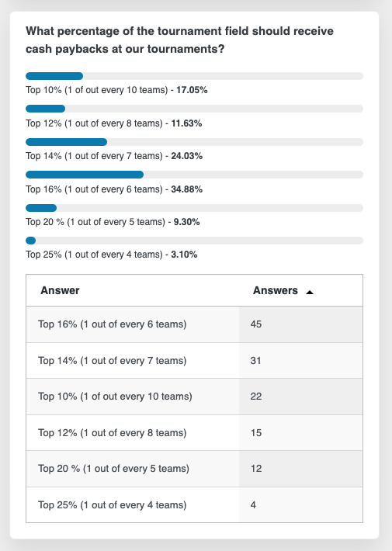This screenshot has height=551, width=392.
Task: Click the Top 12% progress bar
Action: click(194, 109)
